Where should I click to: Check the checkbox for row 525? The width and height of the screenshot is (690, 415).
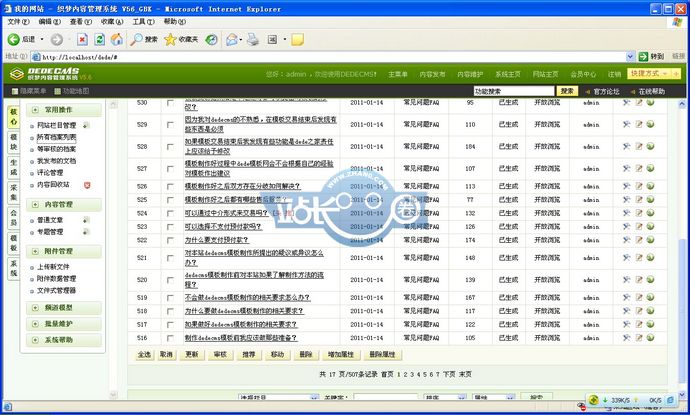(170, 200)
